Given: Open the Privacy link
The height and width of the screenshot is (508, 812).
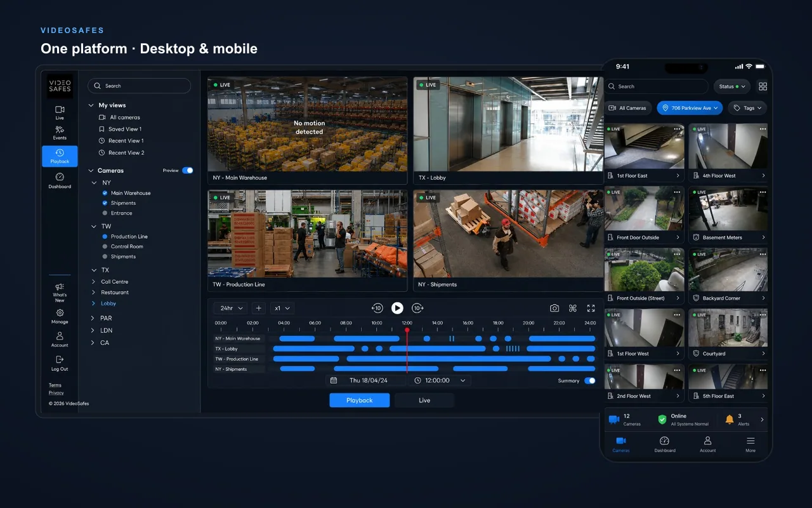Looking at the screenshot, I should [x=56, y=392].
